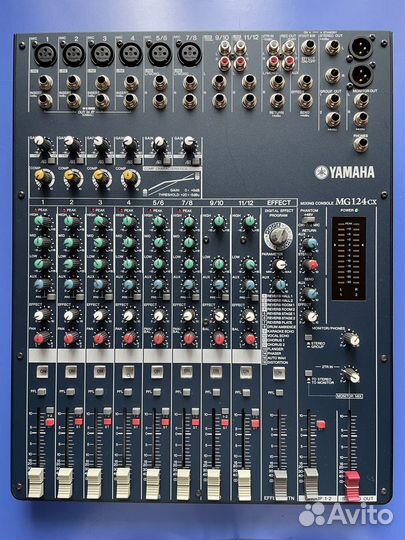Toggle the channel 3 ON button
The image size is (405, 540).
[x=100, y=371]
